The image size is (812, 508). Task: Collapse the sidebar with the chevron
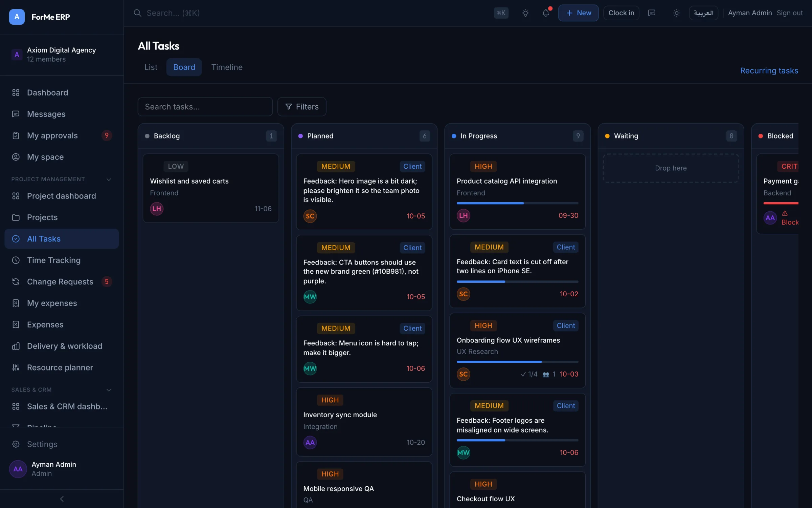click(62, 499)
